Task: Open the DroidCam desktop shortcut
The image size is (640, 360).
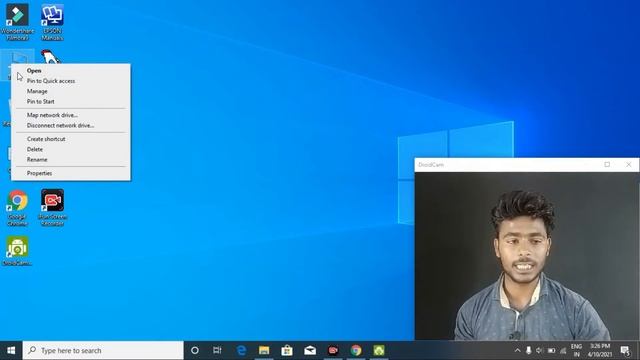Action: [x=17, y=251]
